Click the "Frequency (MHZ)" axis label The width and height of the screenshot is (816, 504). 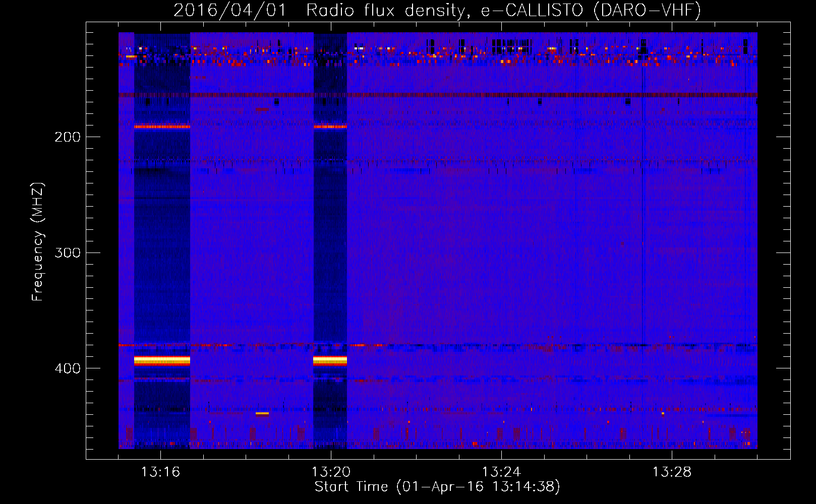[38, 242]
